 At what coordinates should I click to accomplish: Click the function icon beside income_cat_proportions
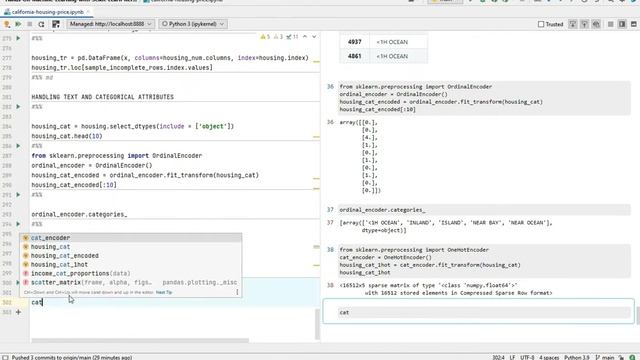(x=26, y=273)
